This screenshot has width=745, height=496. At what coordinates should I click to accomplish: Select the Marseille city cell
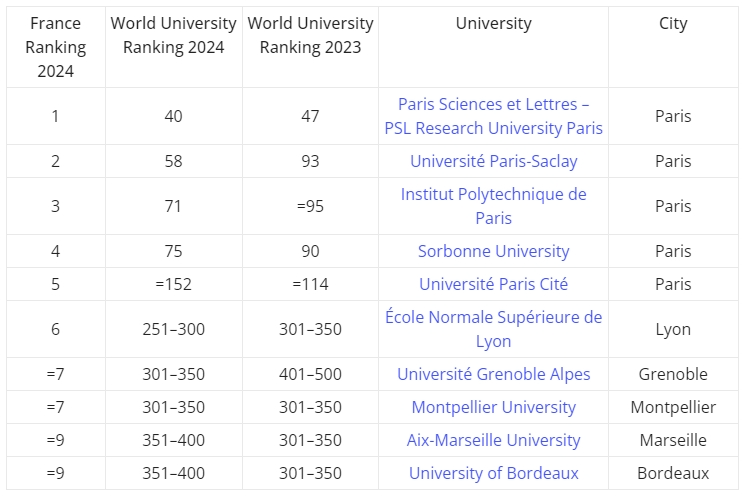[x=673, y=440]
